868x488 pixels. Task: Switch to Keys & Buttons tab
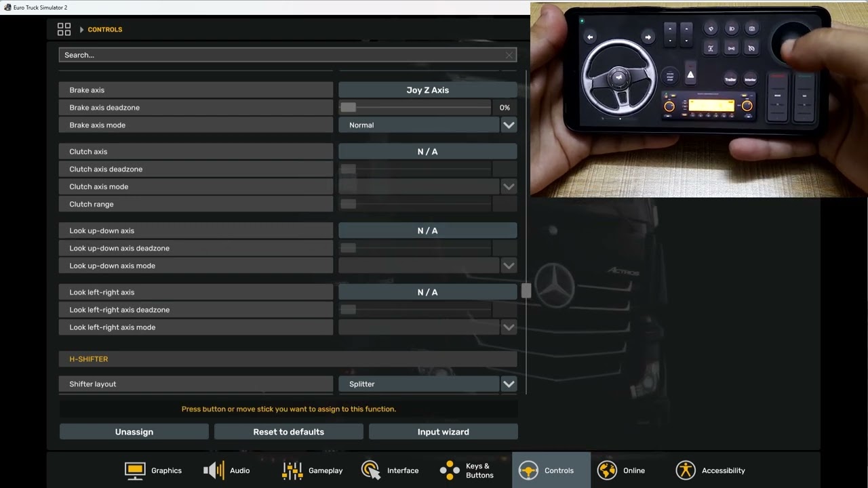click(x=467, y=470)
